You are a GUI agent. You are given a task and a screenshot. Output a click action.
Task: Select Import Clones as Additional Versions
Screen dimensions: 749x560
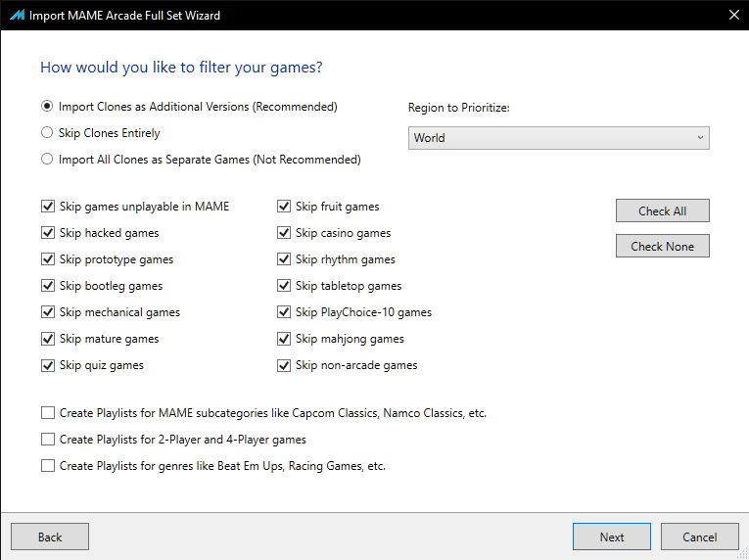(47, 106)
